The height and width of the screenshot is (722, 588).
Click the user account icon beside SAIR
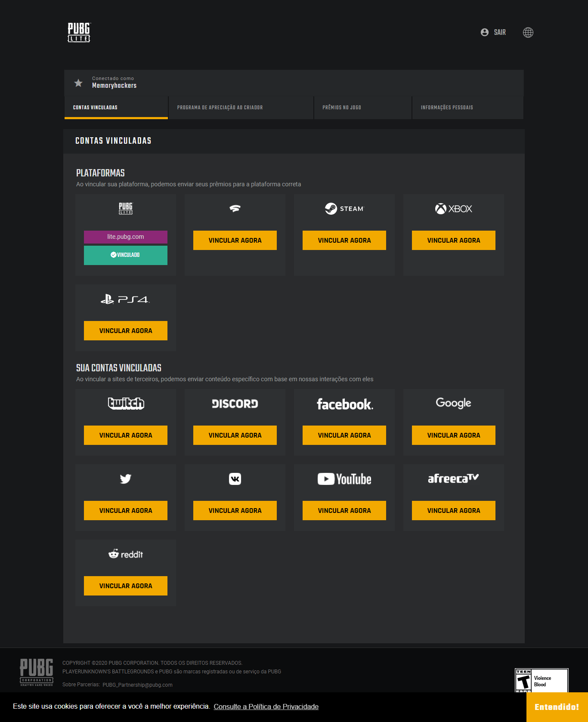(485, 32)
